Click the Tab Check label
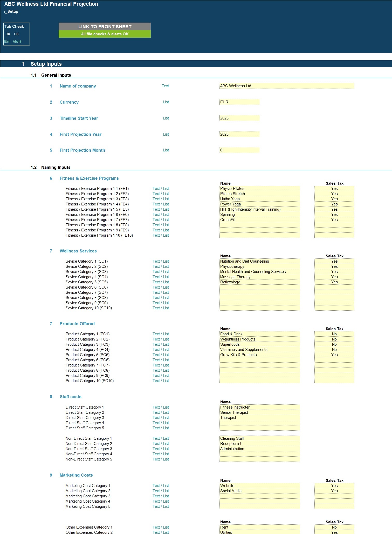Screen dimensions: 392x534 coord(14,26)
